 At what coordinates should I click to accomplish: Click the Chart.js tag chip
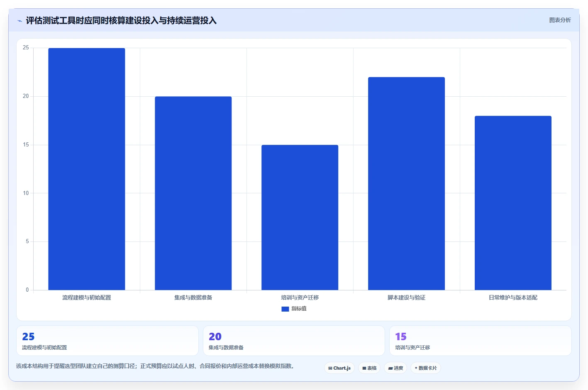[x=339, y=368]
